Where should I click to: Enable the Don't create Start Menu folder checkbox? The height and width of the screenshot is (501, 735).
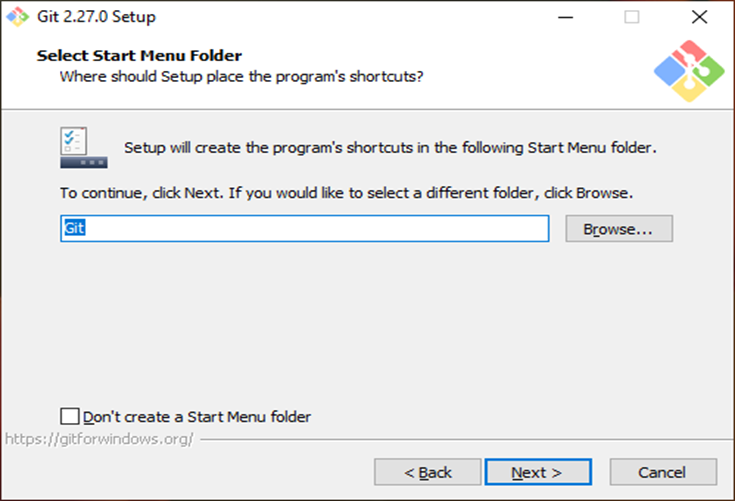pyautogui.click(x=69, y=416)
